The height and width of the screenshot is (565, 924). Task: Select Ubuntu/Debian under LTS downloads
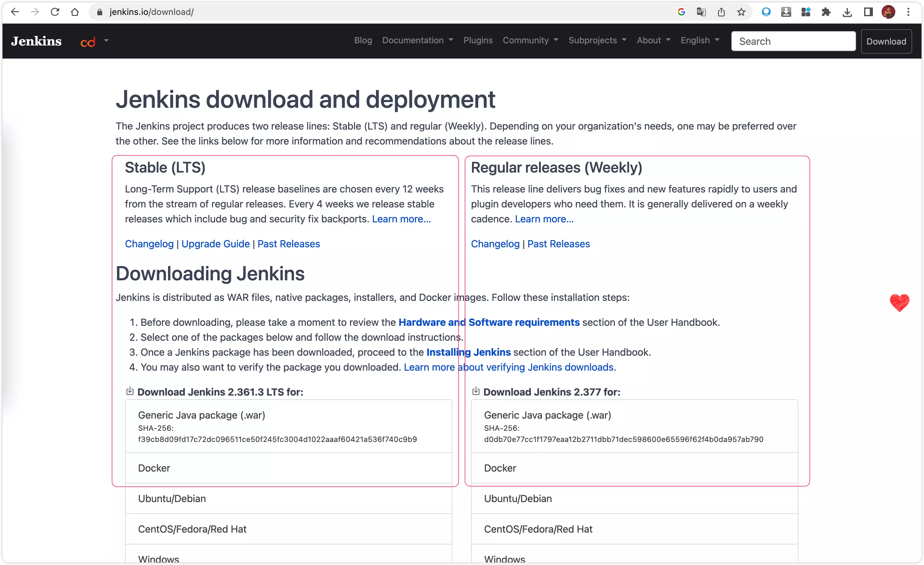[x=288, y=499]
